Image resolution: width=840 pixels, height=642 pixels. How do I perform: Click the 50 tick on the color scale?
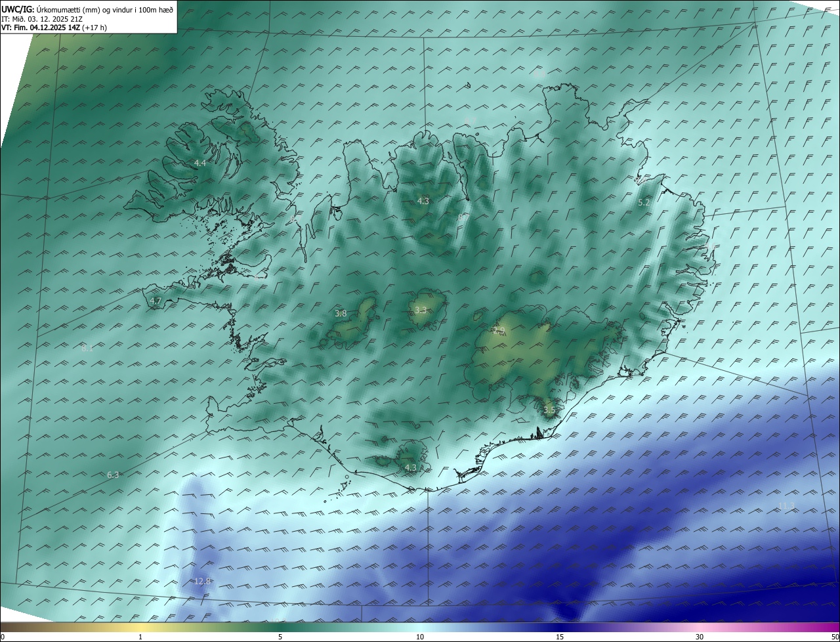(835, 637)
